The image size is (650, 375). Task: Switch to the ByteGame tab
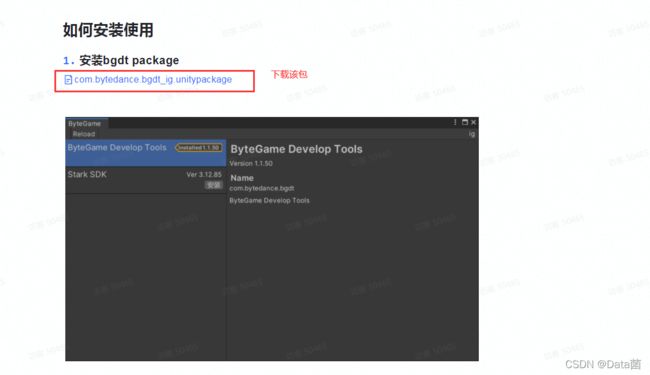click(x=85, y=123)
